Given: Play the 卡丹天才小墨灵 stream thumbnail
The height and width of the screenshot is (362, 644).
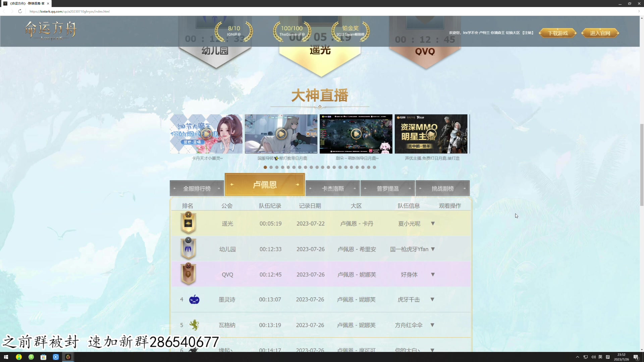Looking at the screenshot, I should [206, 134].
